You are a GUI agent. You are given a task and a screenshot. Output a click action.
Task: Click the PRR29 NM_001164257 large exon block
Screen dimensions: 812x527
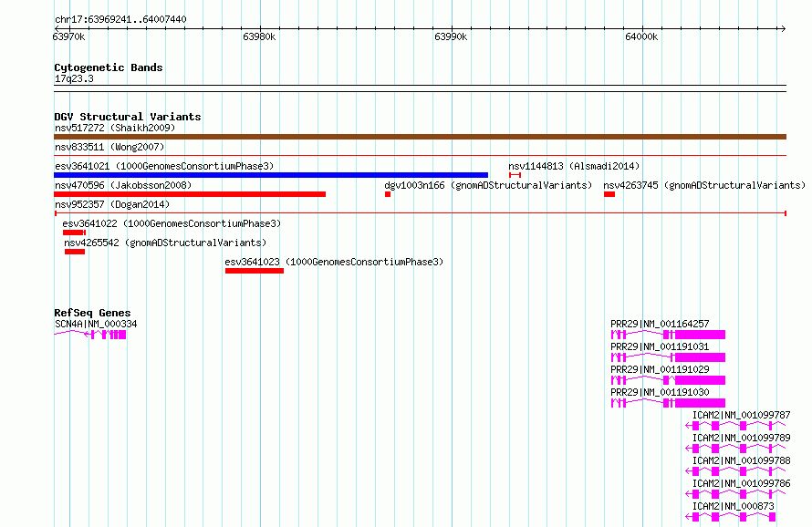pos(700,335)
